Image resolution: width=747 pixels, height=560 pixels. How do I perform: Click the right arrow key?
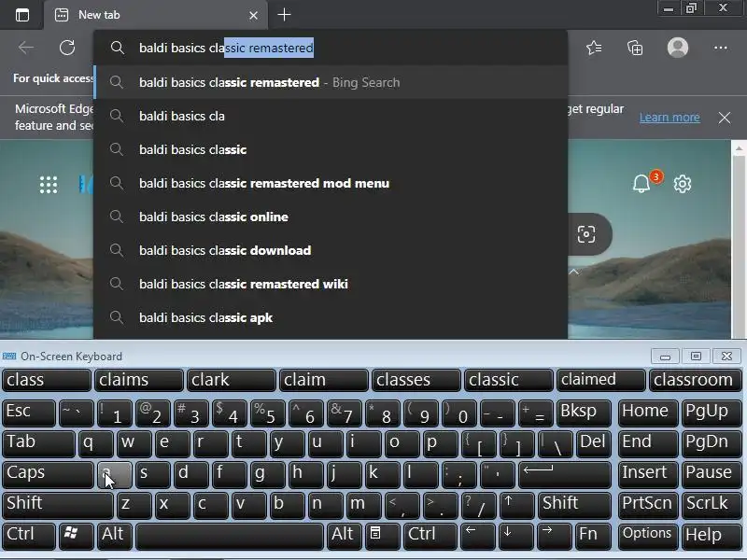[554, 536]
